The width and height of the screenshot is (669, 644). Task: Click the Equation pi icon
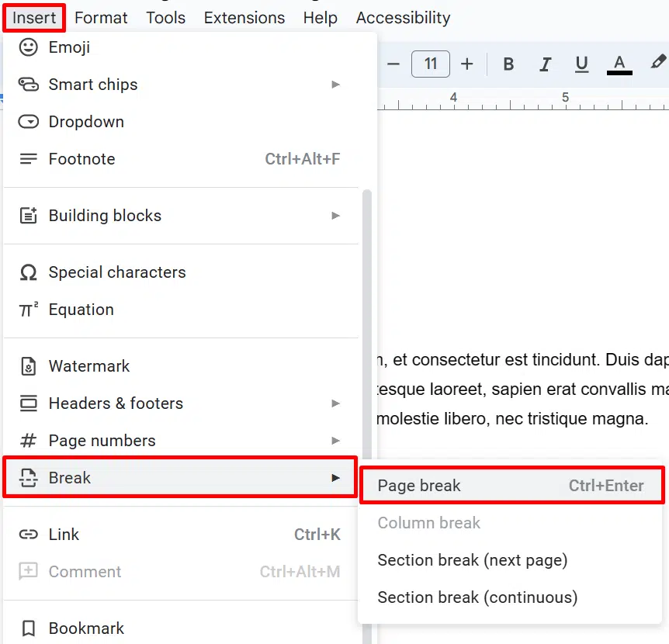coord(28,310)
